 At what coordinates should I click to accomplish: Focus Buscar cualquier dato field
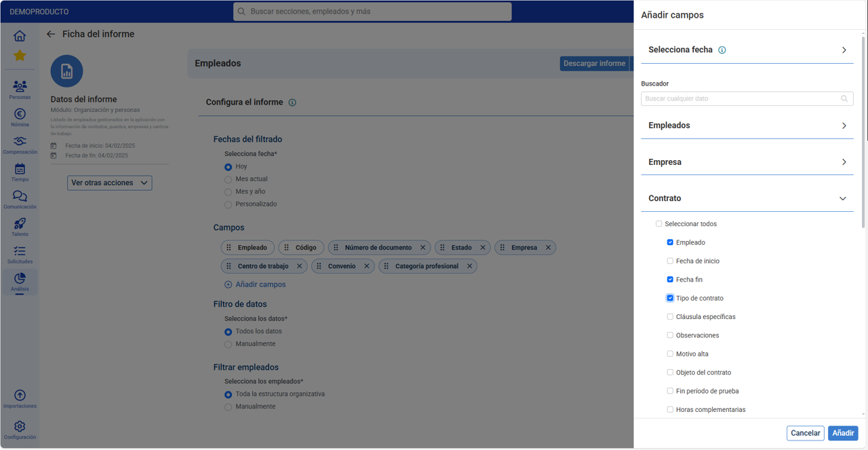pyautogui.click(x=747, y=98)
